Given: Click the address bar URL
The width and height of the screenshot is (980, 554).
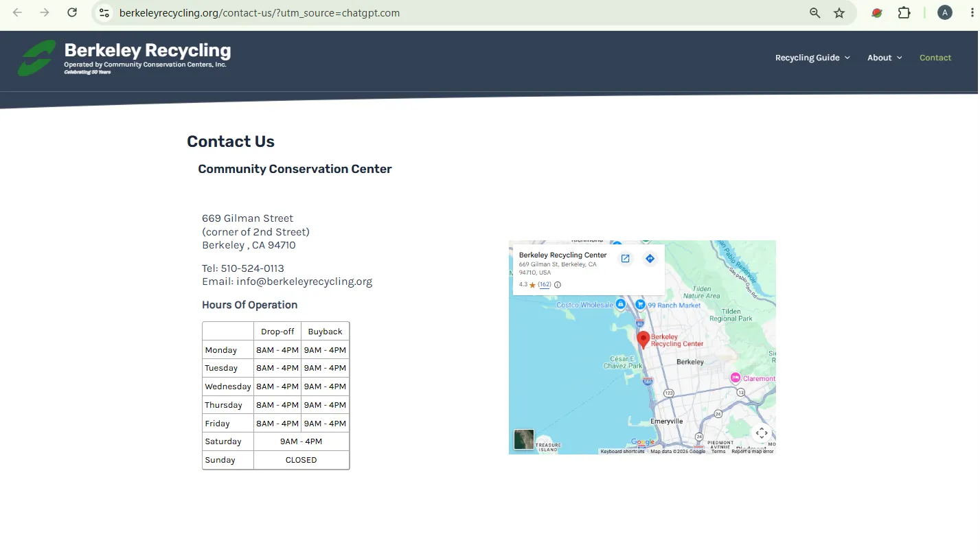Looking at the screenshot, I should click(260, 12).
